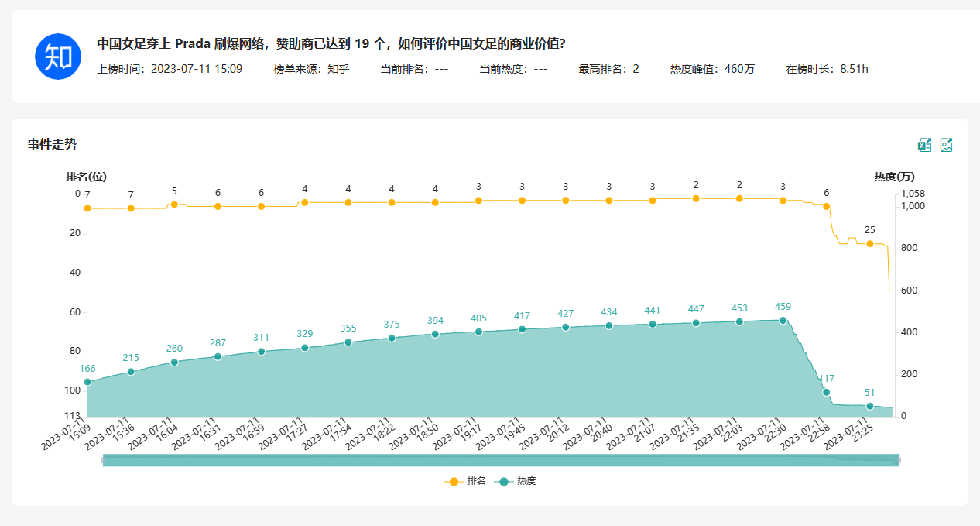Toggle the 热度 series in legend
980x526 pixels.
[x=516, y=481]
